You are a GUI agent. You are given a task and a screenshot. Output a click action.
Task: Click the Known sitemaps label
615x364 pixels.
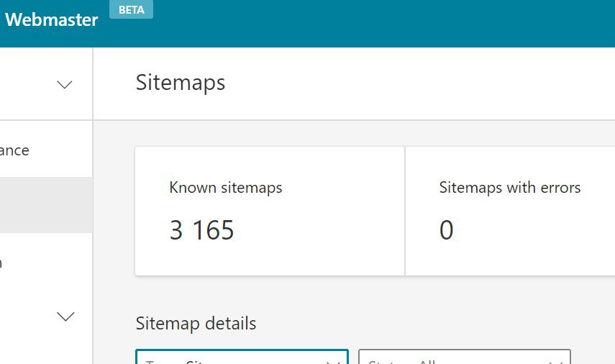click(x=226, y=188)
